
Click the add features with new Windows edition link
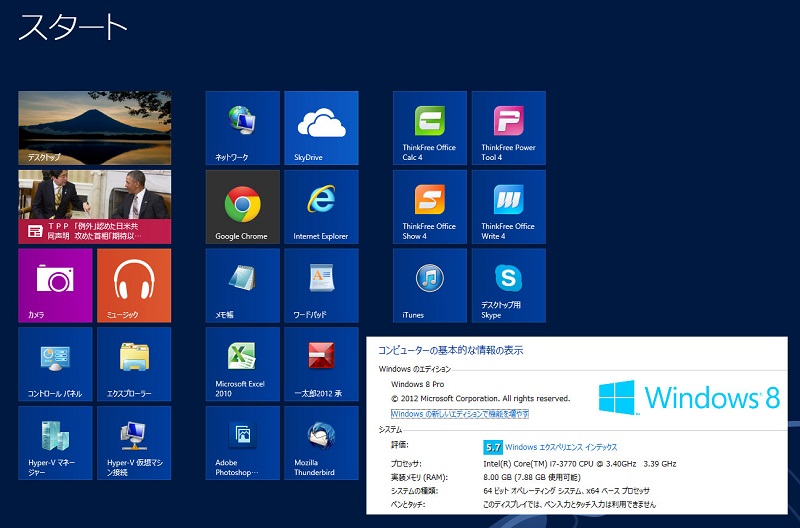click(460, 414)
